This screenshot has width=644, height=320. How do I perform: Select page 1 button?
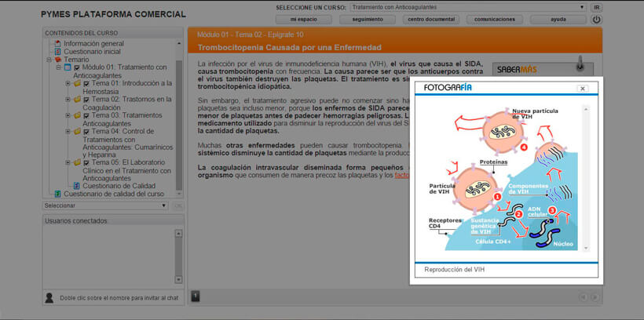tap(196, 296)
